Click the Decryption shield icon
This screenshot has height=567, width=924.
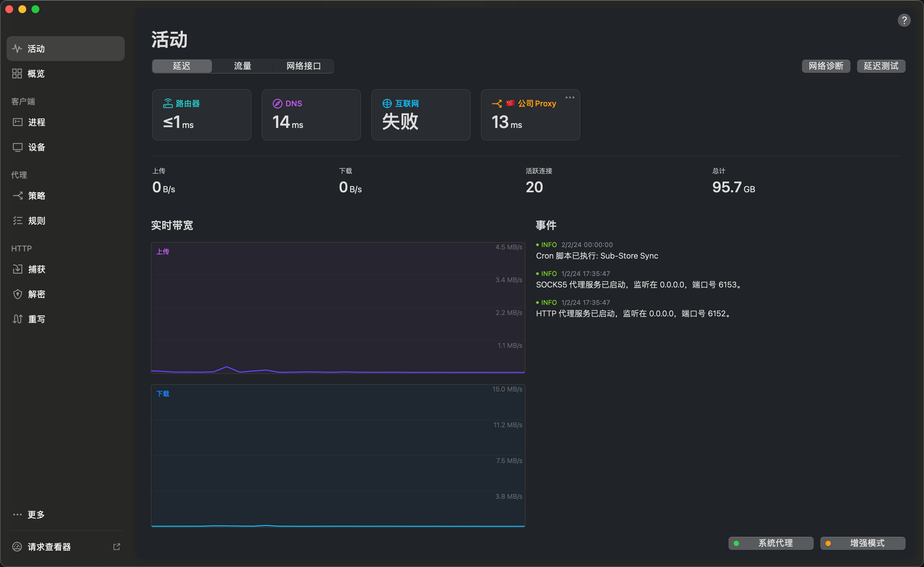[18, 294]
